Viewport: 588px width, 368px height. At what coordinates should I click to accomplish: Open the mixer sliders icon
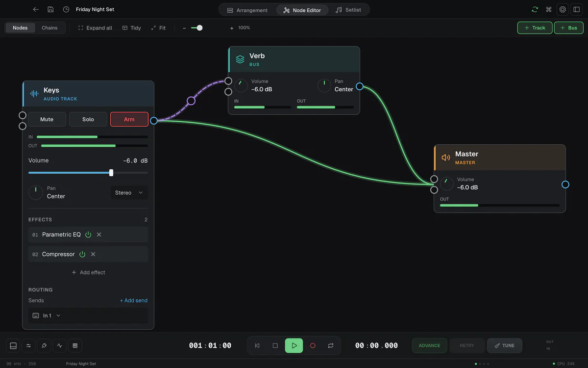tap(28, 345)
